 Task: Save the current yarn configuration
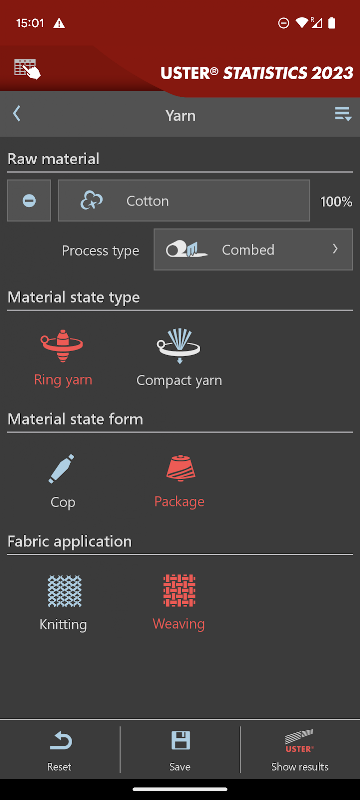point(180,750)
